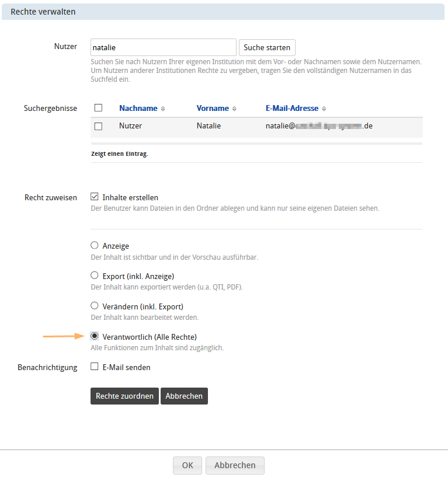Viewport: 448px width, 481px height.
Task: Click the E-Mail-Adresse sort arrows icon
Action: pyautogui.click(x=324, y=109)
